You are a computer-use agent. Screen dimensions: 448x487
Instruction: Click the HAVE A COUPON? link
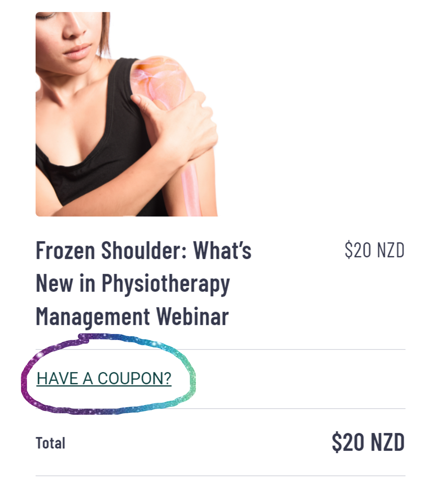click(104, 378)
